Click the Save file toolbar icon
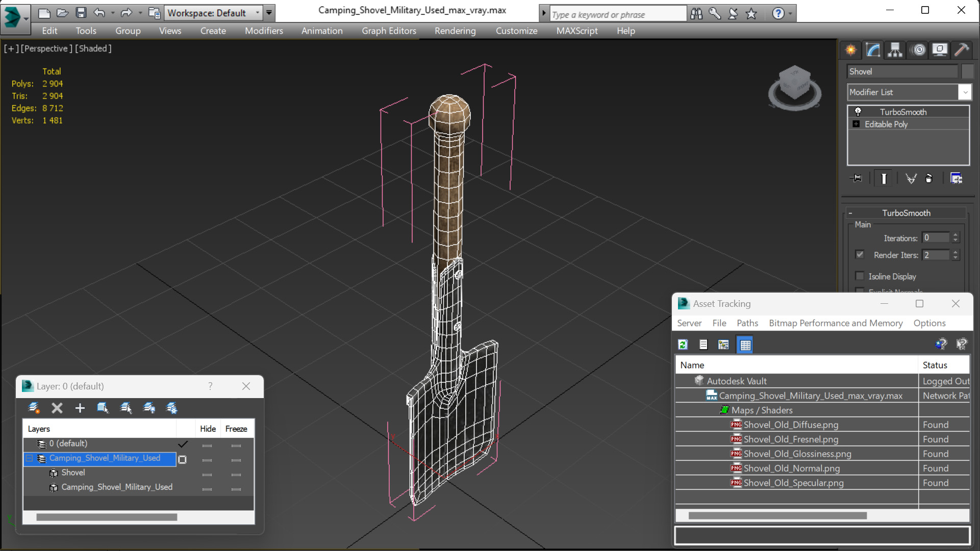 (81, 13)
